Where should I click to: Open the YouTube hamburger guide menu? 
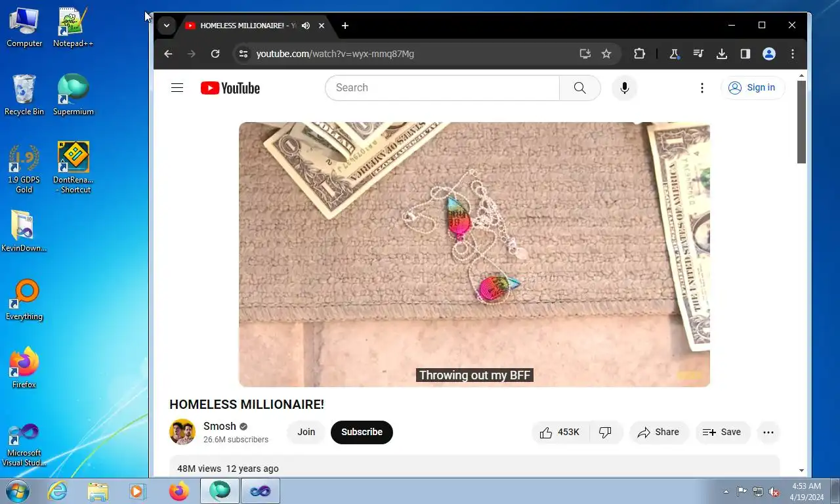coord(177,88)
